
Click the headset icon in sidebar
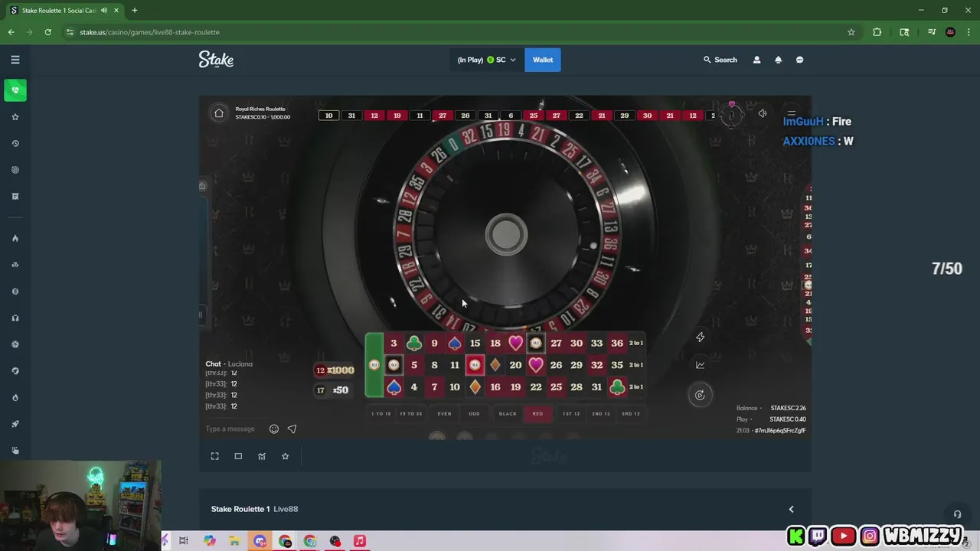15,318
